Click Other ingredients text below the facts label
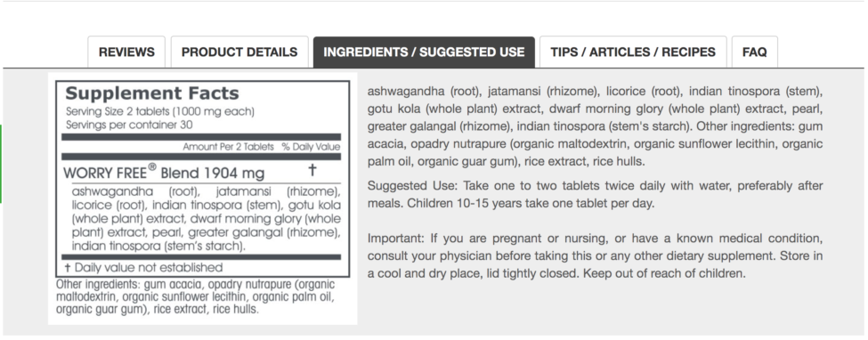The width and height of the screenshot is (868, 340). [x=195, y=296]
